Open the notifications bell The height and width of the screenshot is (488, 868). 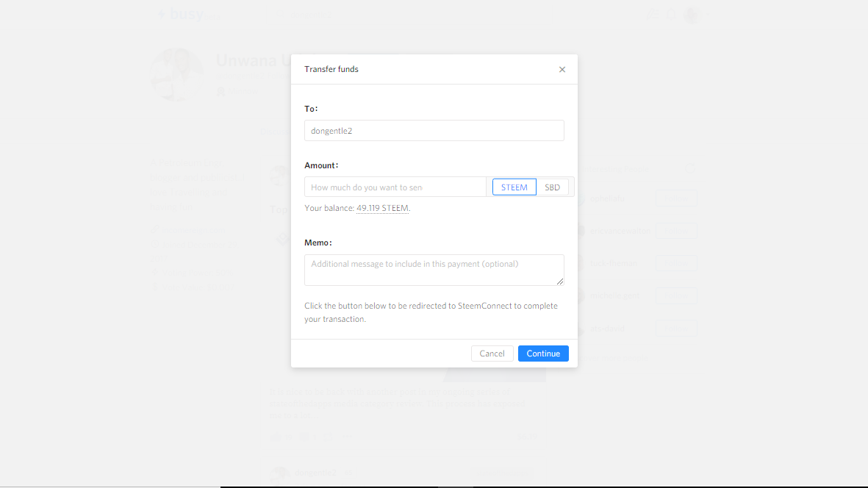671,14
